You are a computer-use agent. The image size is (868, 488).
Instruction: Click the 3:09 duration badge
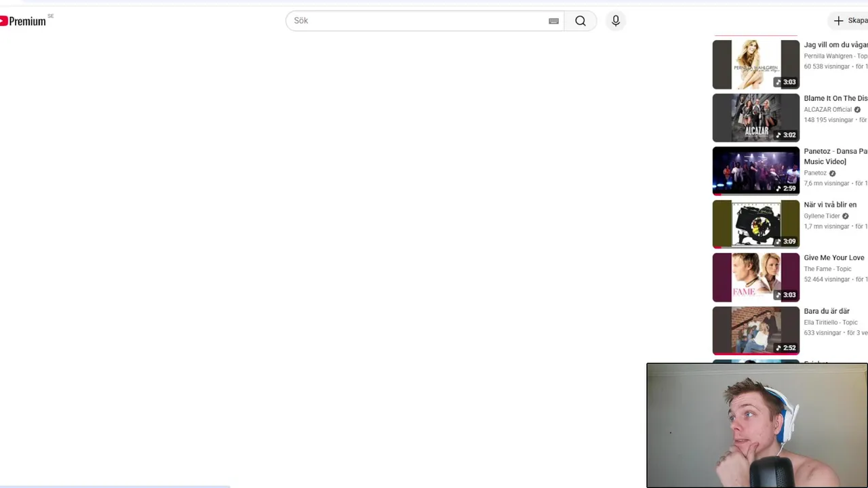pos(786,241)
